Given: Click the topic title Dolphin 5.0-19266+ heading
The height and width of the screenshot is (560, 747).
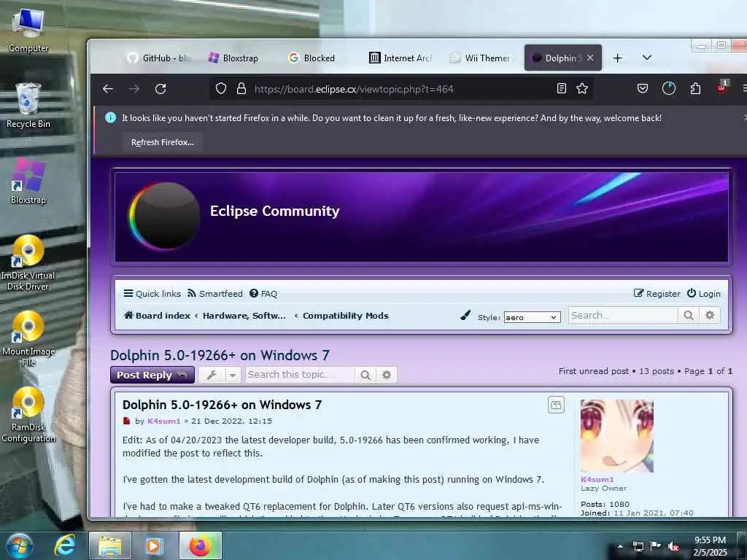Looking at the screenshot, I should 220,355.
